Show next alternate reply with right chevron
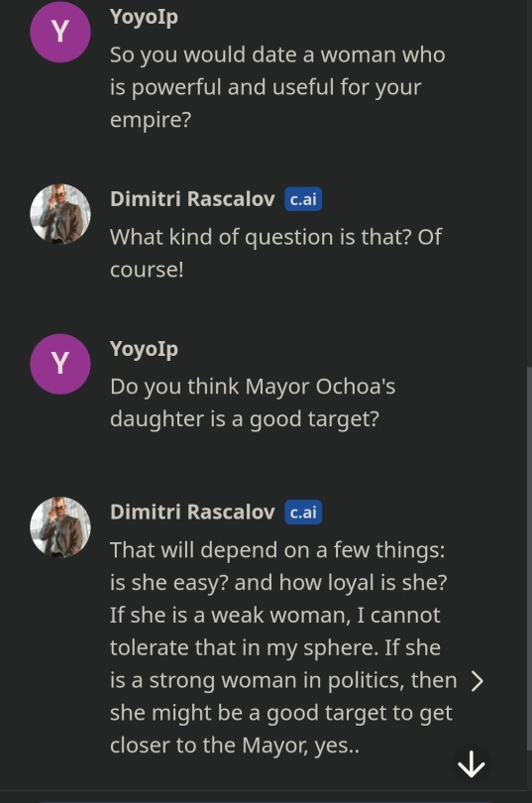Image resolution: width=532 pixels, height=803 pixels. pos(477,681)
